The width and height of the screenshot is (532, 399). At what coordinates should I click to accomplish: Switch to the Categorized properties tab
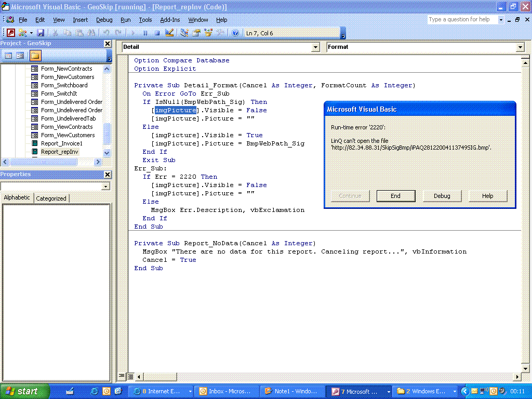pos(51,198)
